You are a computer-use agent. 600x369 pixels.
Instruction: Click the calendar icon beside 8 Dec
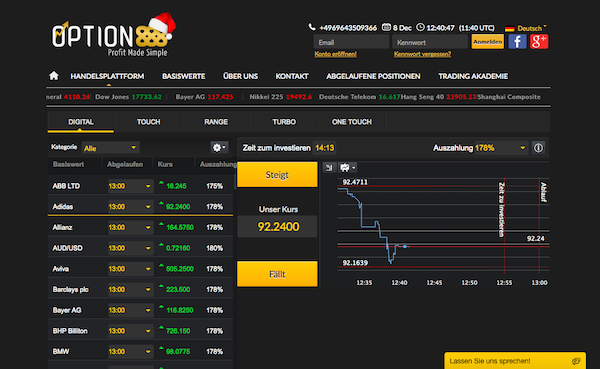[x=386, y=27]
